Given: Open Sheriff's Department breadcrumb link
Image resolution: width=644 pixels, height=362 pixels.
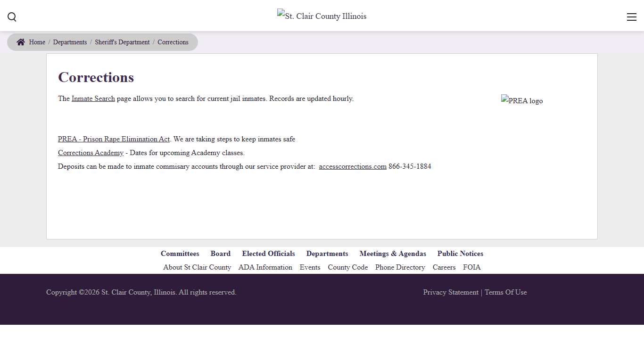Looking at the screenshot, I should coord(122,42).
